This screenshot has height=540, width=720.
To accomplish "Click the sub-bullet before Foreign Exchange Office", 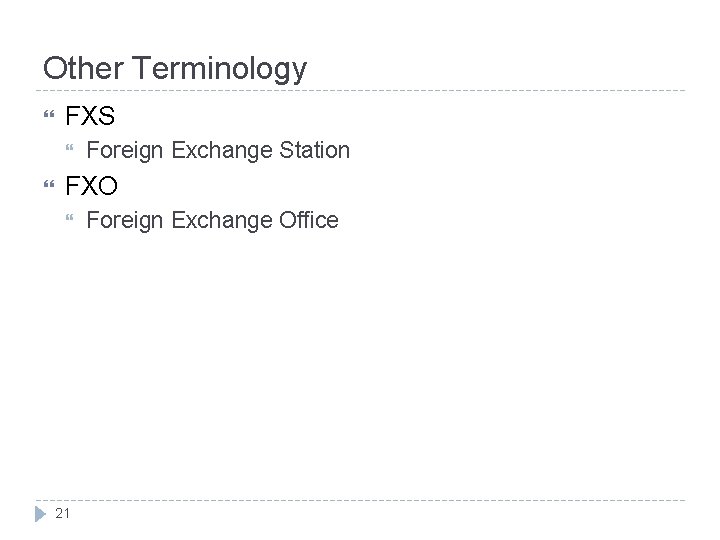I will pos(70,220).
